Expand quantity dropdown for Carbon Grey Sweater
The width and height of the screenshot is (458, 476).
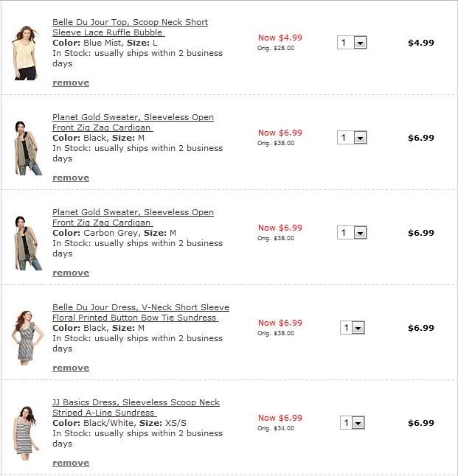point(353,233)
